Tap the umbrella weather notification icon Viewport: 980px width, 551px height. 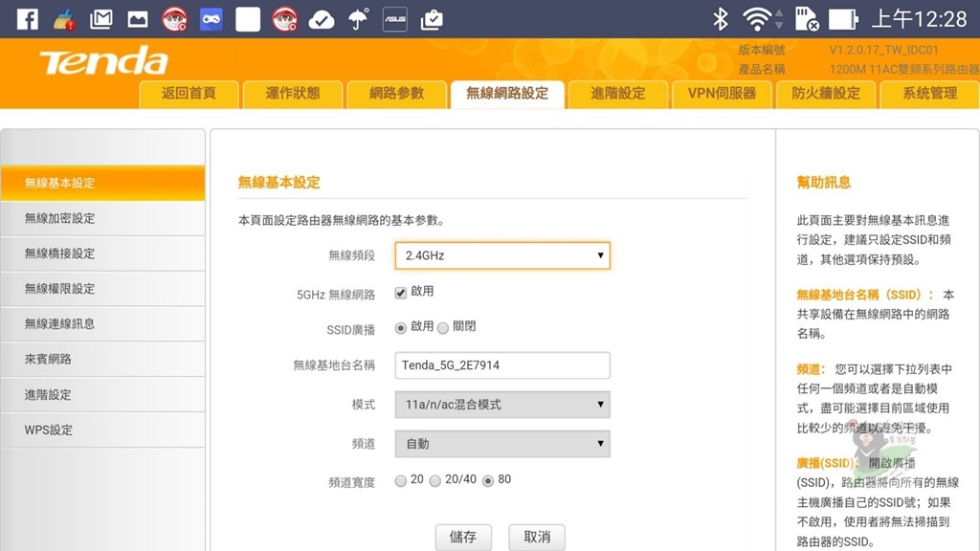[x=359, y=19]
